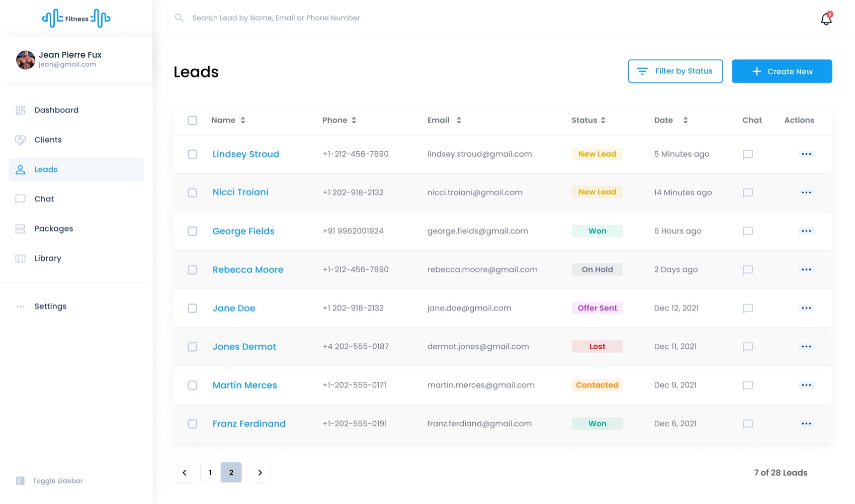Open Lindsey Stroud's lead profile
Screen dimensions: 855x504
tap(246, 154)
